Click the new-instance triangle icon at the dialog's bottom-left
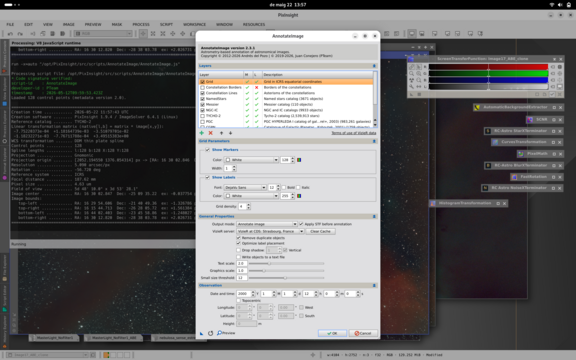Viewport: 576px width, 360px height. click(x=201, y=333)
